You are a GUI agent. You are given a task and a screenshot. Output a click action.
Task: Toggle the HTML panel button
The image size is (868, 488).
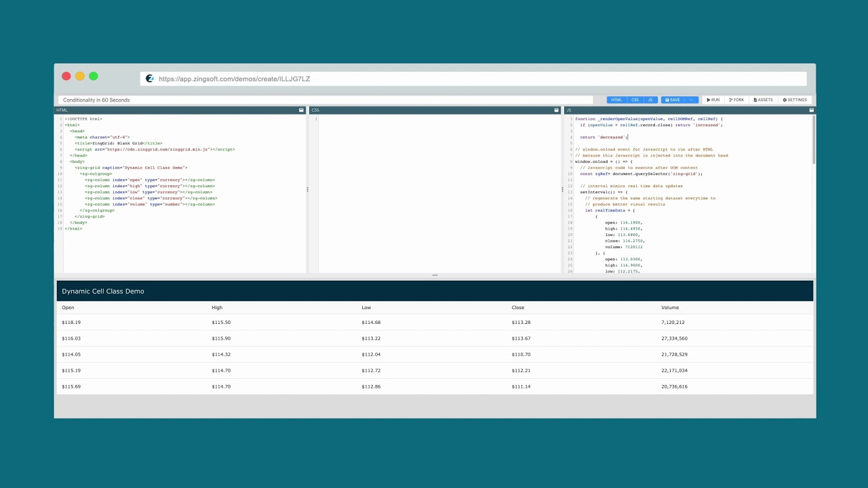[x=616, y=100]
